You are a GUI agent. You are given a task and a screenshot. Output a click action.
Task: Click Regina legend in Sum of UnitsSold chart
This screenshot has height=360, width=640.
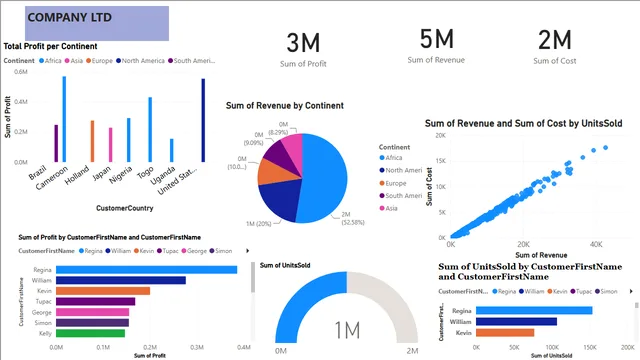(504, 291)
